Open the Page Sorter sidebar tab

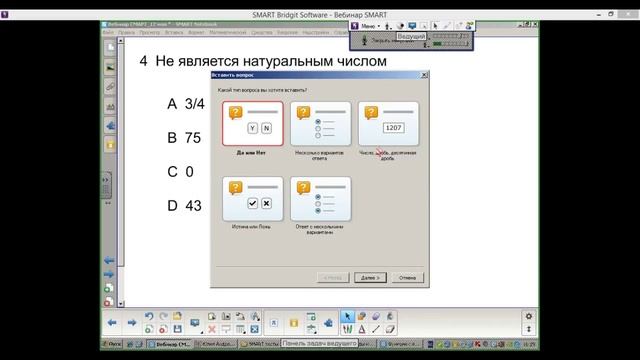click(x=110, y=48)
